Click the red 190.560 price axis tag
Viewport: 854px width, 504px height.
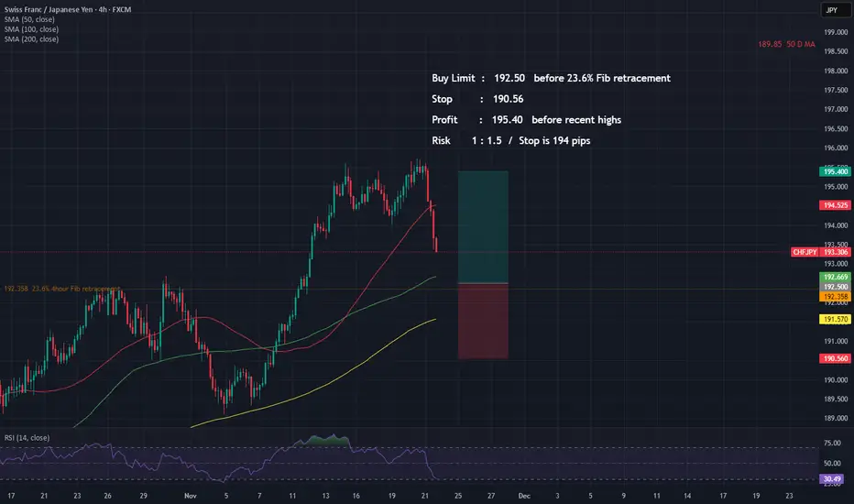click(x=835, y=358)
